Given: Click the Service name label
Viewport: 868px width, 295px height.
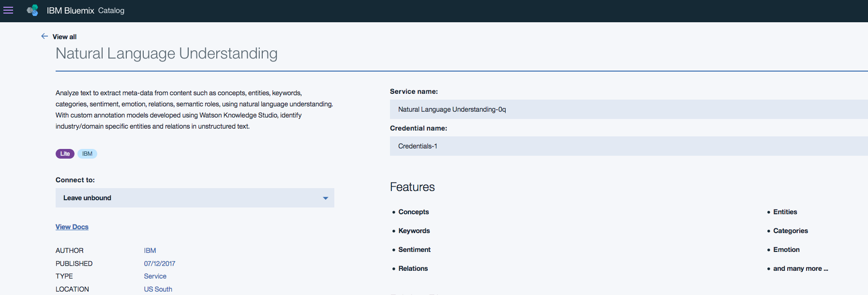Looking at the screenshot, I should 414,91.
